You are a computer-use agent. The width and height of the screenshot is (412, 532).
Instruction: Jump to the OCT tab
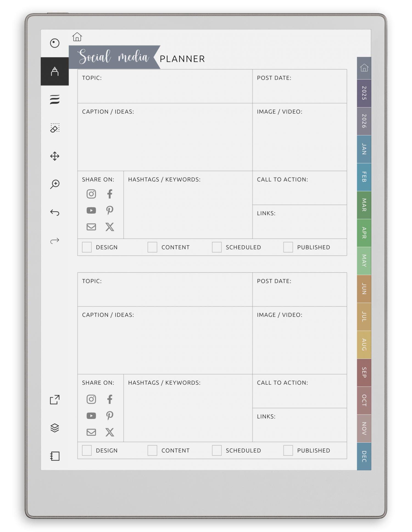coord(364,401)
